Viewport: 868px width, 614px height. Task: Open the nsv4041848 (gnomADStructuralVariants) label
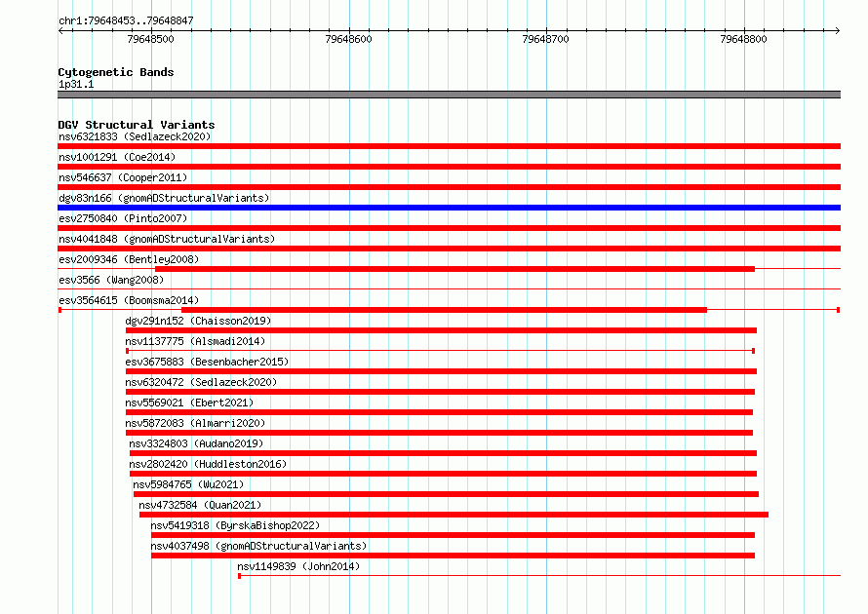167,239
